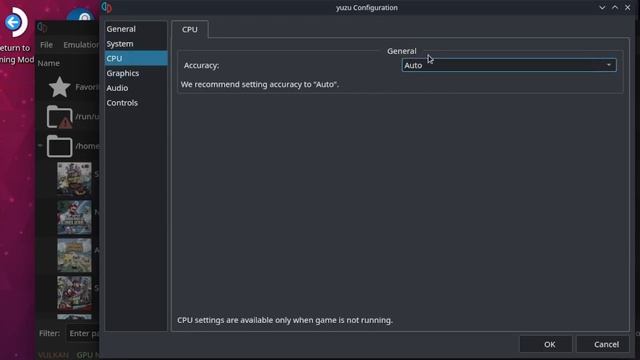
Task: Minimize the yuzu Configuration dialog
Action: 602,7
